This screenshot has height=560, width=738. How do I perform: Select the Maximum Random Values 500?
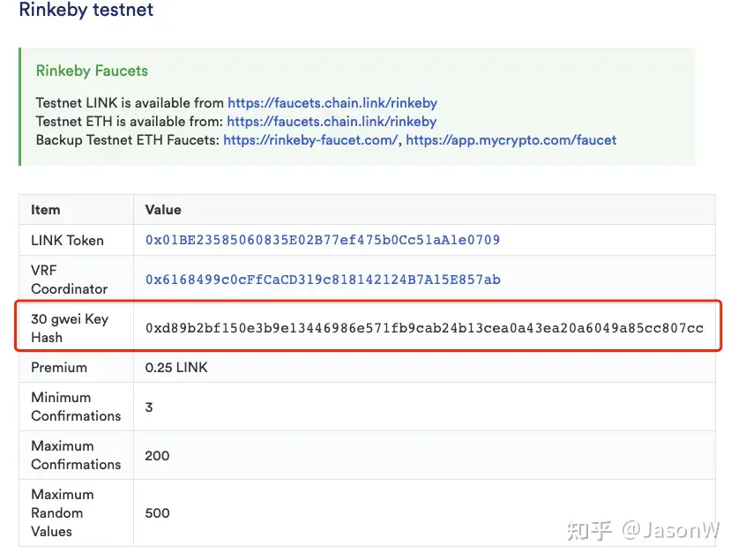[x=157, y=513]
